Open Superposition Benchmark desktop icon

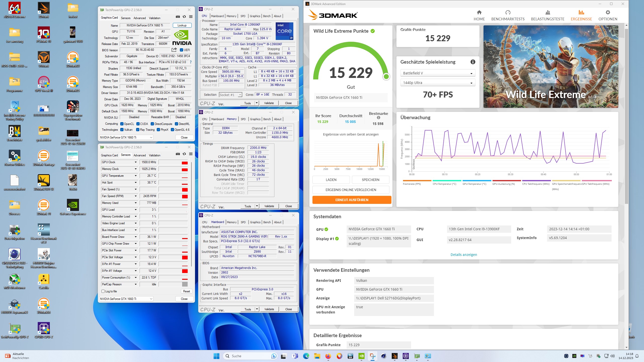click(73, 110)
